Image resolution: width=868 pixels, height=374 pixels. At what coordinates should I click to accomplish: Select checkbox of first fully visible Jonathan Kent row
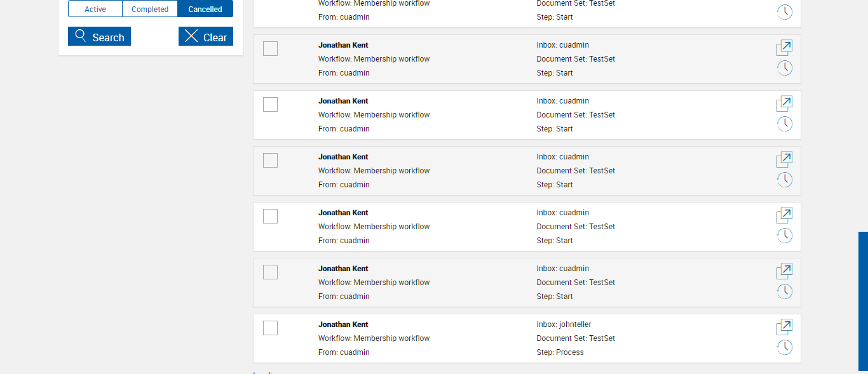(x=270, y=48)
